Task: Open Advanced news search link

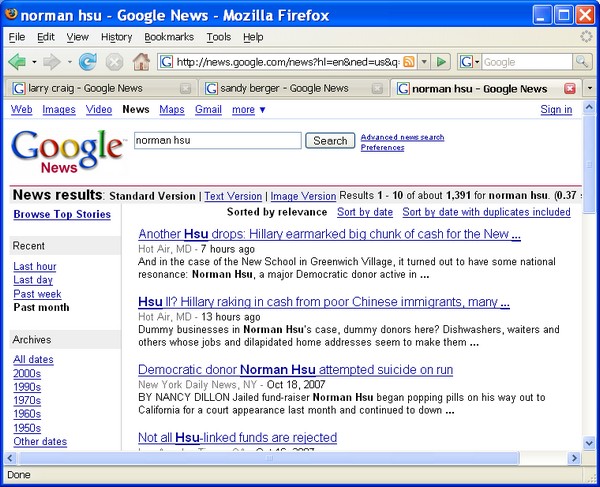Action: point(402,137)
